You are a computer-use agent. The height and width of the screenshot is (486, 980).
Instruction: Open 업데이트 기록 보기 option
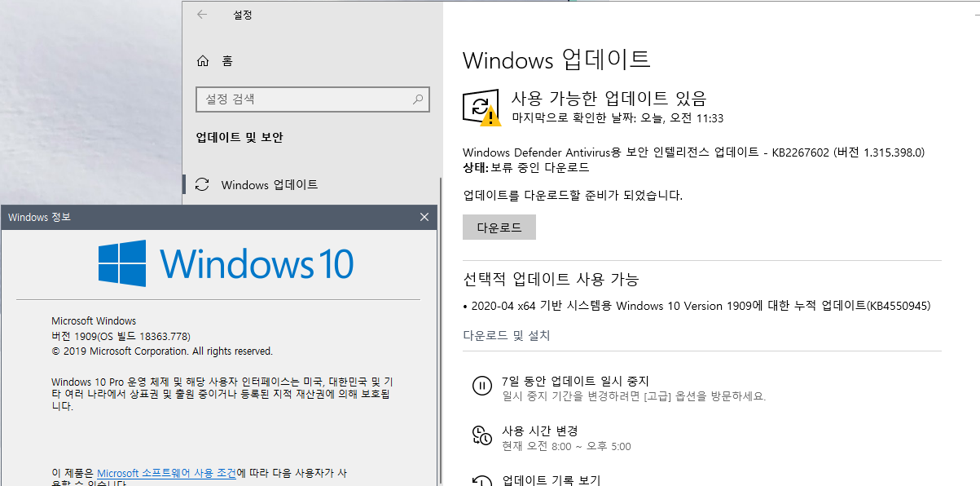tap(552, 480)
